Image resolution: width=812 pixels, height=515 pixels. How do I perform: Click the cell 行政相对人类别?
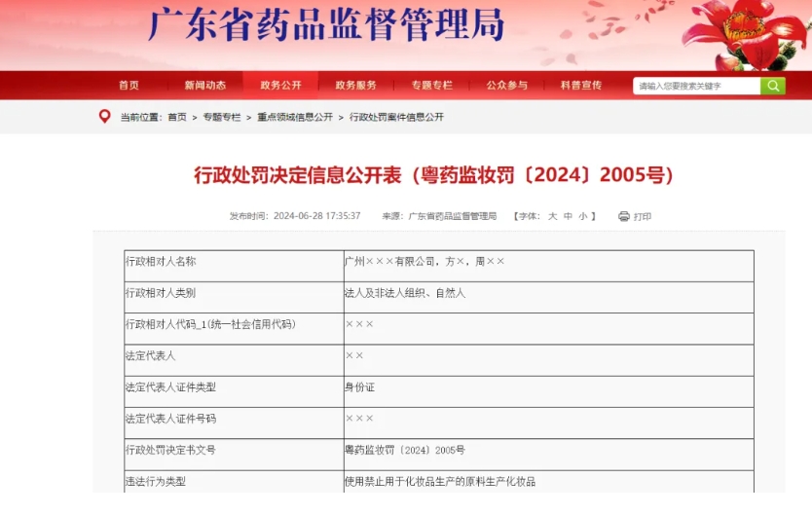click(x=234, y=297)
